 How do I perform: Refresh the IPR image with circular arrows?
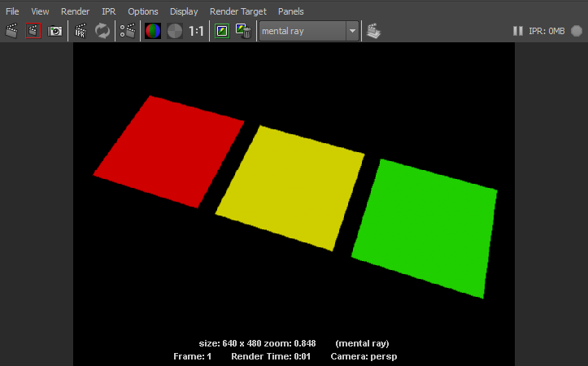pos(102,31)
